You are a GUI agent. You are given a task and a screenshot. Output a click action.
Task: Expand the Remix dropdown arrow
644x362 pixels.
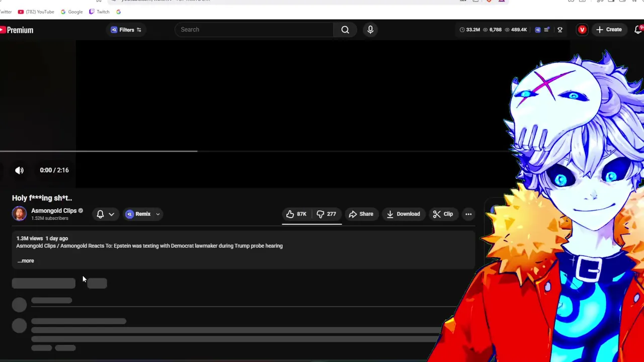coord(157,214)
